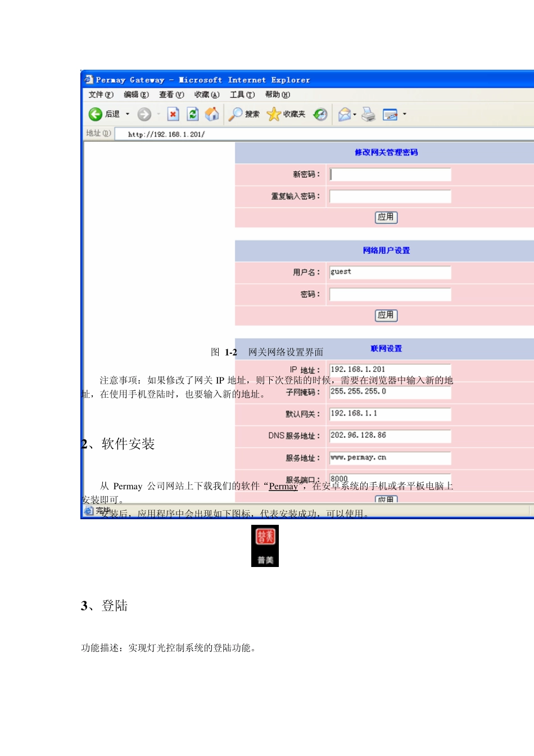The width and height of the screenshot is (534, 756).
Task: Click the 新密码 input field
Action: pos(390,174)
